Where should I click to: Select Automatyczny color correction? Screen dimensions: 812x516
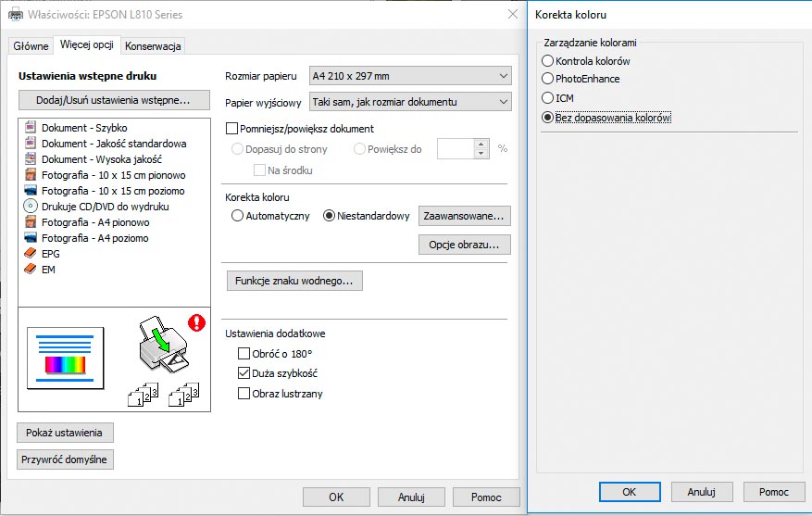[x=237, y=216]
